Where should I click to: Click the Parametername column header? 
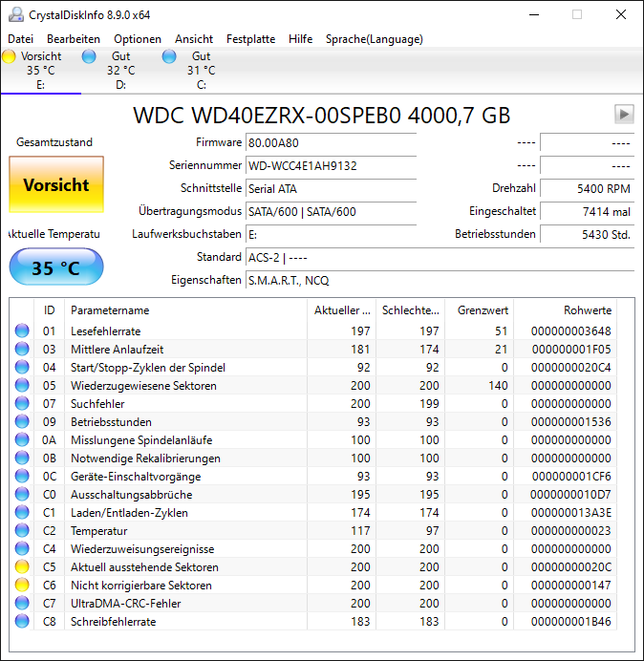tap(186, 310)
